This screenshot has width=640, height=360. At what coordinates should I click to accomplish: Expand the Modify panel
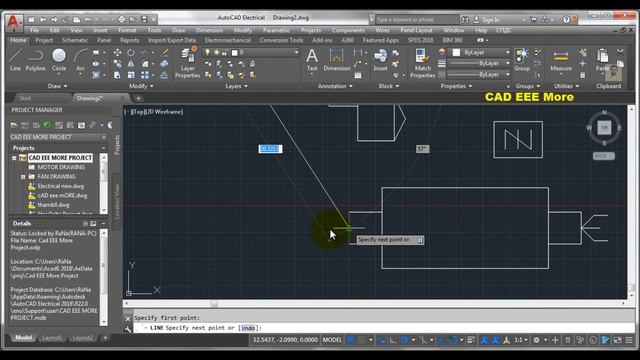(141, 86)
